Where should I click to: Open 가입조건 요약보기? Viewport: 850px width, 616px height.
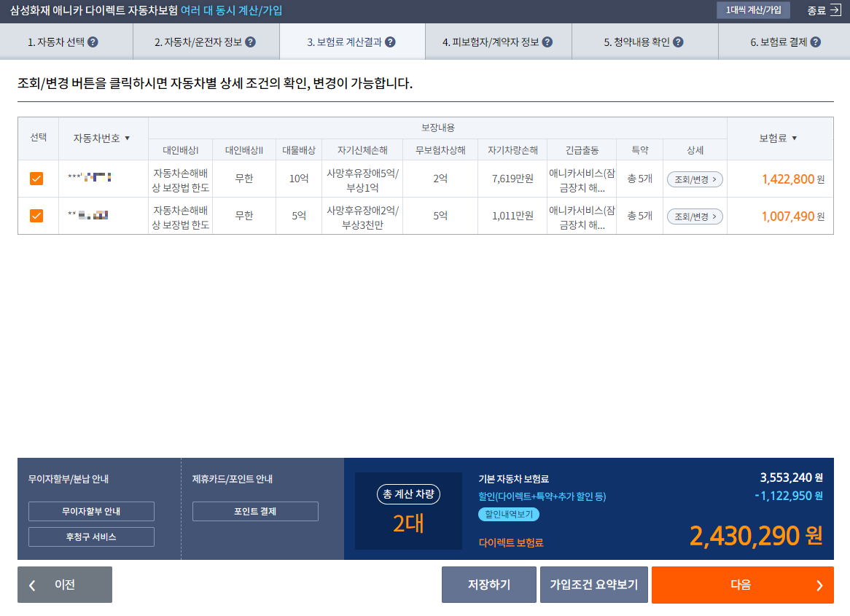593,585
